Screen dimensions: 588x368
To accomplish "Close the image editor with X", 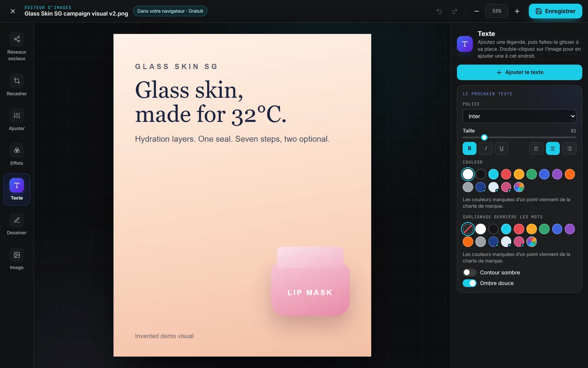I will pos(13,11).
